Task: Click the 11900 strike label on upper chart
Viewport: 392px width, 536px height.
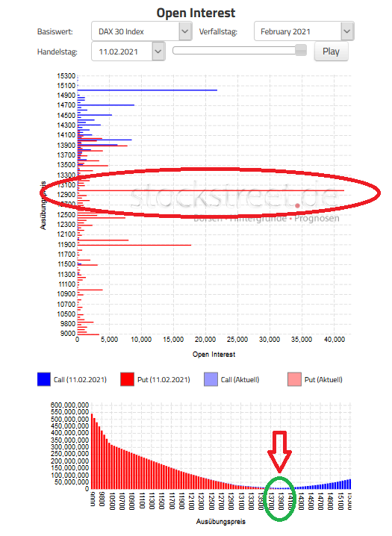Action: click(x=66, y=245)
